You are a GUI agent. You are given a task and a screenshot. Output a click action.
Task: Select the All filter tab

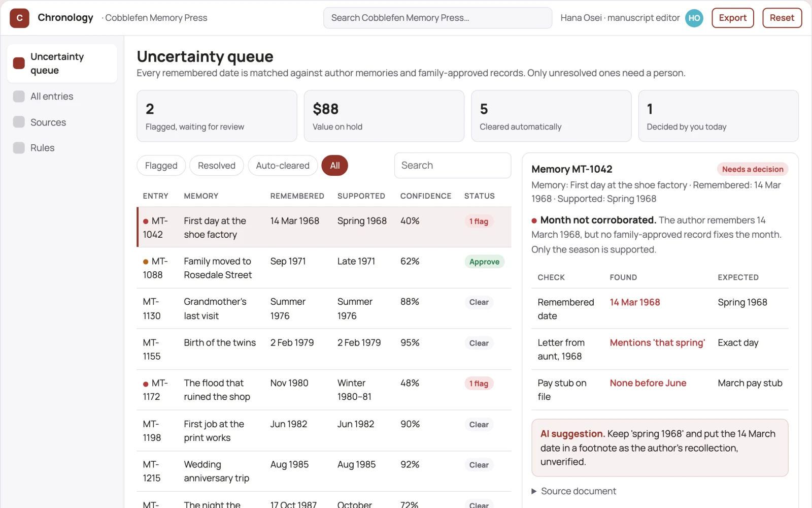tap(335, 166)
